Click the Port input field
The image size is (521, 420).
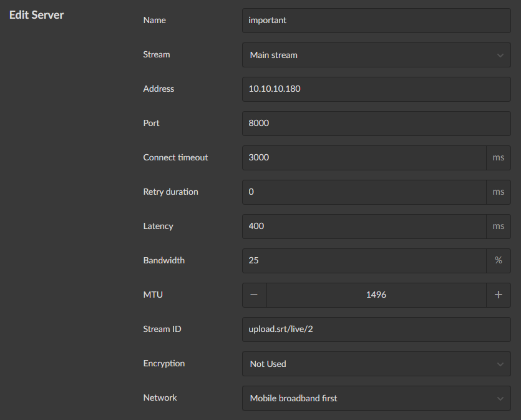[376, 123]
